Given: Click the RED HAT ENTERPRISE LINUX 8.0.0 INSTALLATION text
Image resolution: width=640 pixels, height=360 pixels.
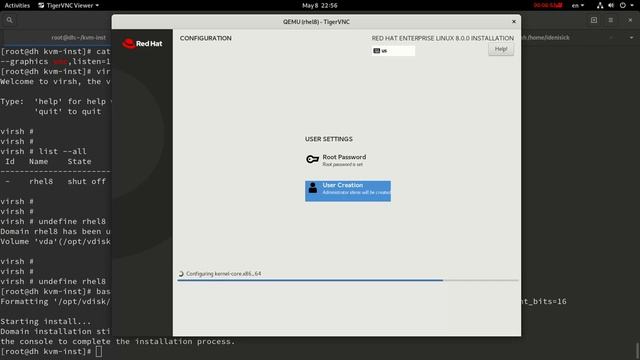Looking at the screenshot, I should click(442, 38).
